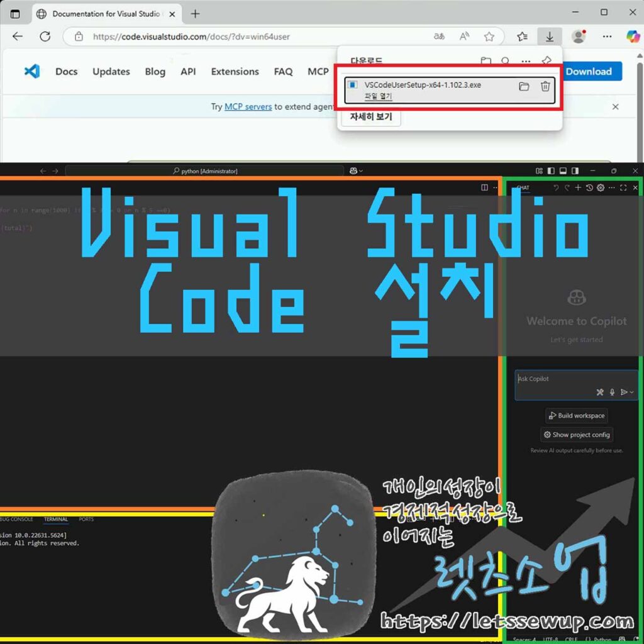Toggle VS Code secondary side bar
This screenshot has width=644, height=644.
[575, 171]
